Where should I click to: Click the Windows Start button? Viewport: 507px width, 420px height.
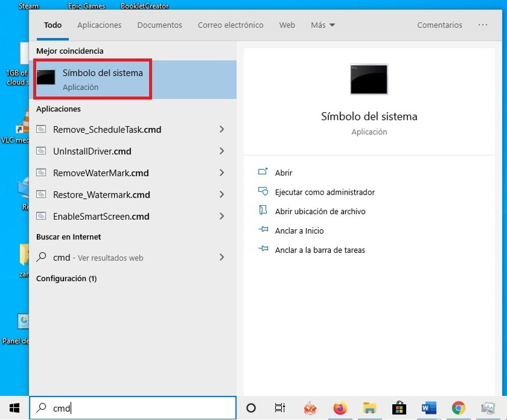[x=14, y=408]
